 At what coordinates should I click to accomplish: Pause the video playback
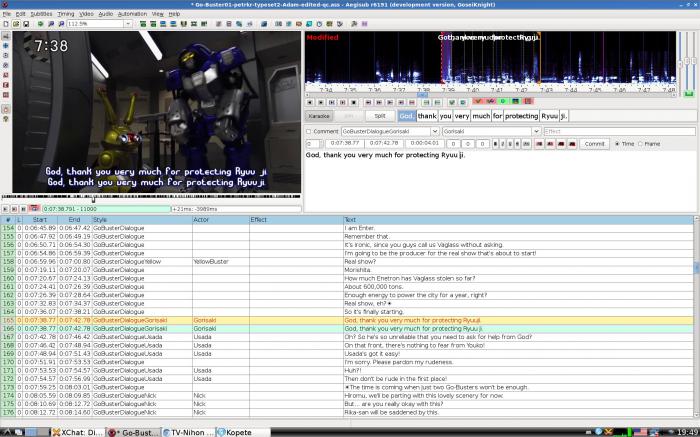[23, 209]
